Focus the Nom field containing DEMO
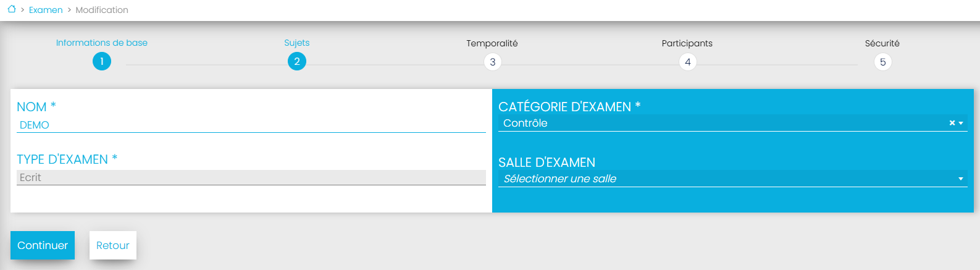Image resolution: width=980 pixels, height=270 pixels. click(251, 125)
